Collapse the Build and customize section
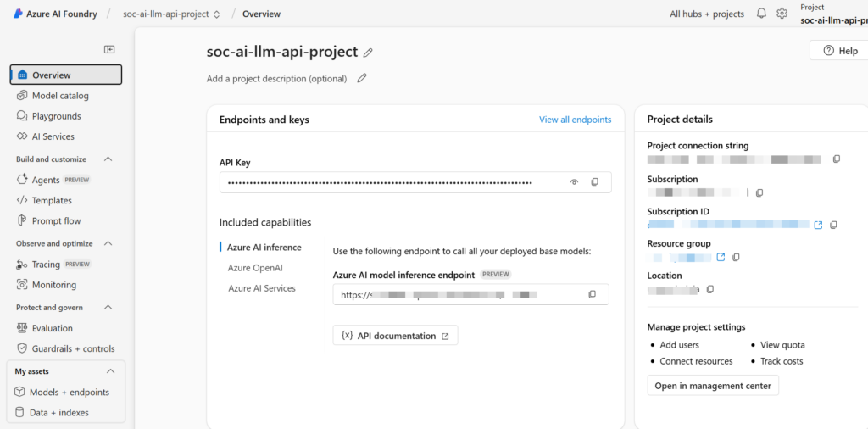Viewport: 868px width, 429px height. (x=108, y=159)
